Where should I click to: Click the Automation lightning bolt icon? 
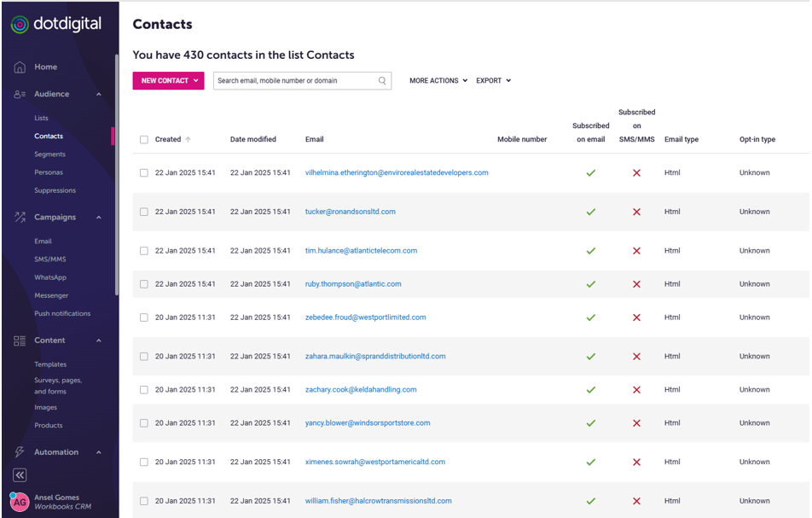(20, 451)
